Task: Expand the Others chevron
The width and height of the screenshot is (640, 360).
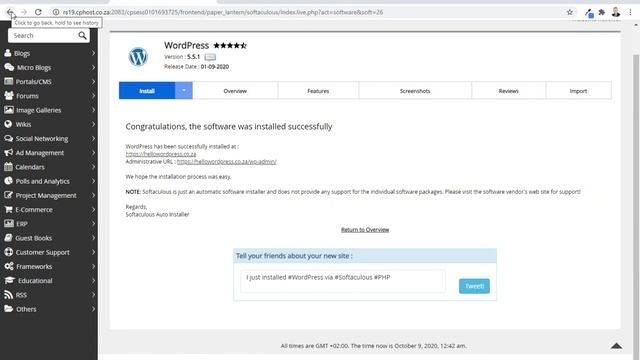Action: pyautogui.click(x=93, y=309)
